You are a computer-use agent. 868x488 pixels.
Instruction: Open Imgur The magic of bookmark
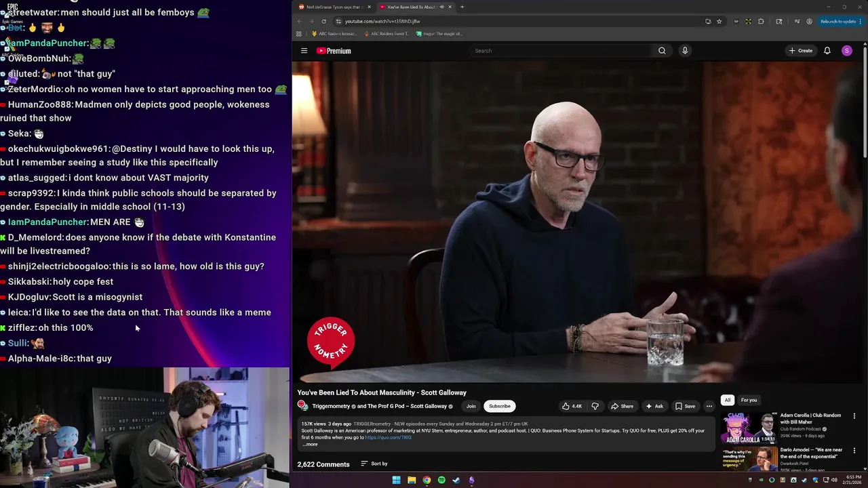coord(439,33)
